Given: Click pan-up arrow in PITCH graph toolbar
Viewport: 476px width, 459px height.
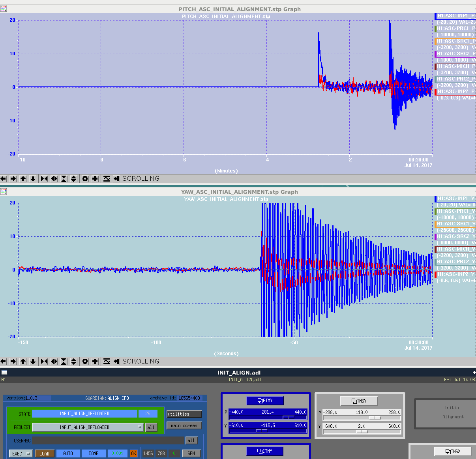Looking at the screenshot, I should 23,179.
